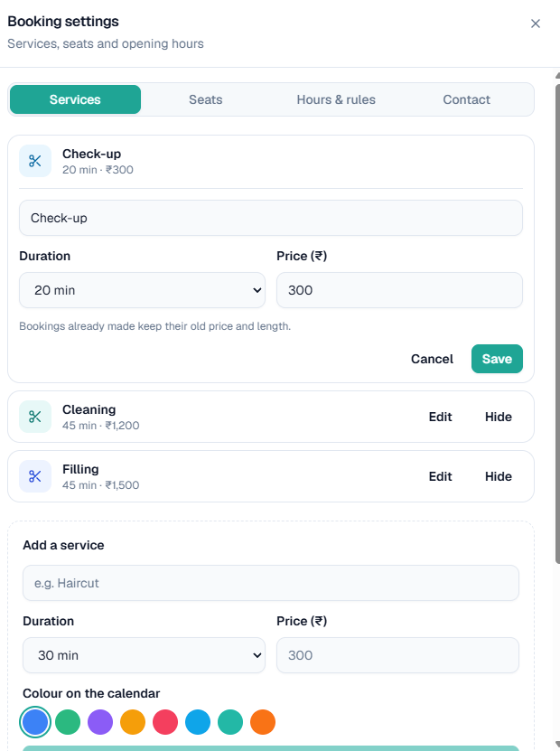Pick the orange calendar colour

[263, 722]
